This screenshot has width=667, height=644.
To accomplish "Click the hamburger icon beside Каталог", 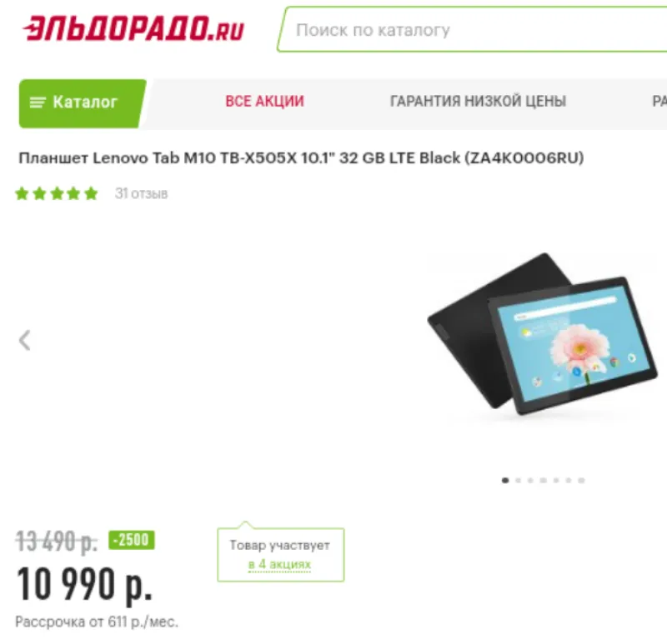I will [x=38, y=102].
